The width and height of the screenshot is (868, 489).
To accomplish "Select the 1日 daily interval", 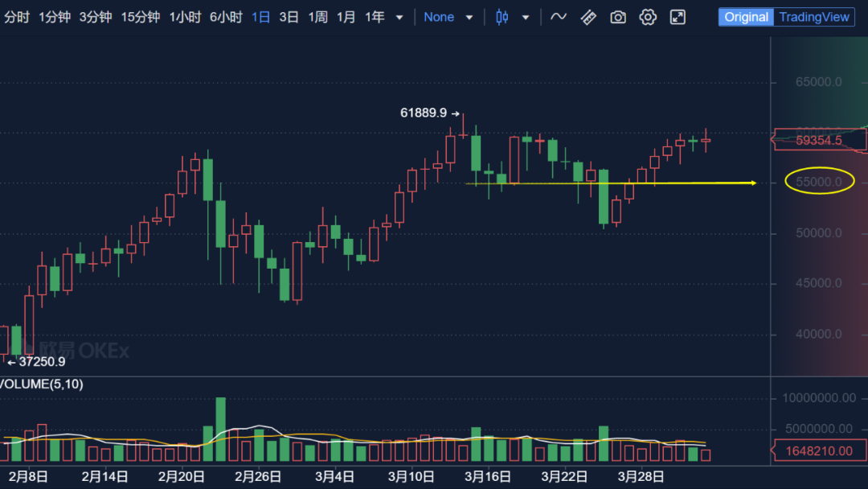I will click(260, 17).
